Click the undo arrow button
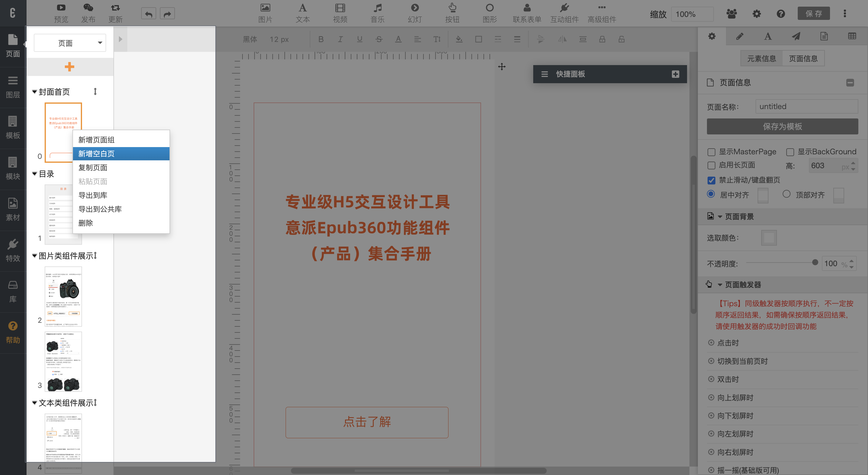The height and width of the screenshot is (475, 868). pos(149,14)
